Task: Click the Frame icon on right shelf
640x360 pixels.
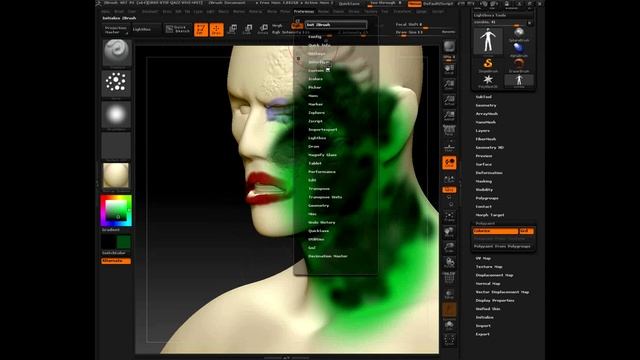Action: tap(449, 216)
